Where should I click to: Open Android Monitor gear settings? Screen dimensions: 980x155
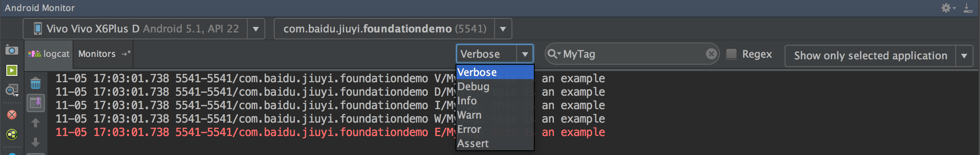click(x=948, y=8)
